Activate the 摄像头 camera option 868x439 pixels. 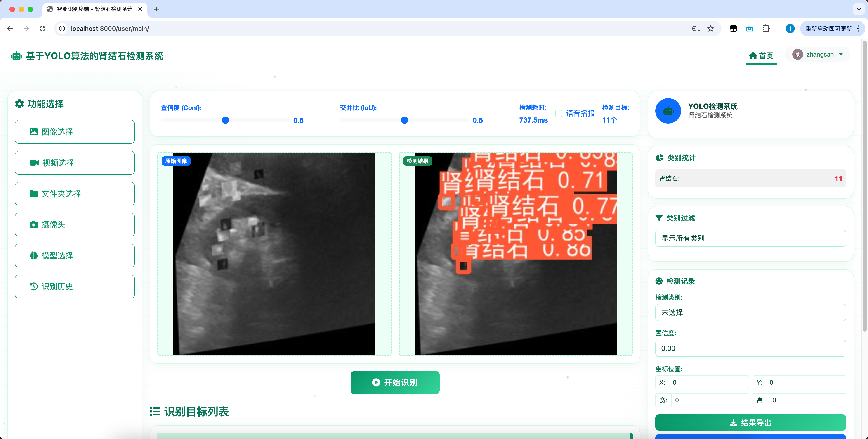tap(75, 224)
